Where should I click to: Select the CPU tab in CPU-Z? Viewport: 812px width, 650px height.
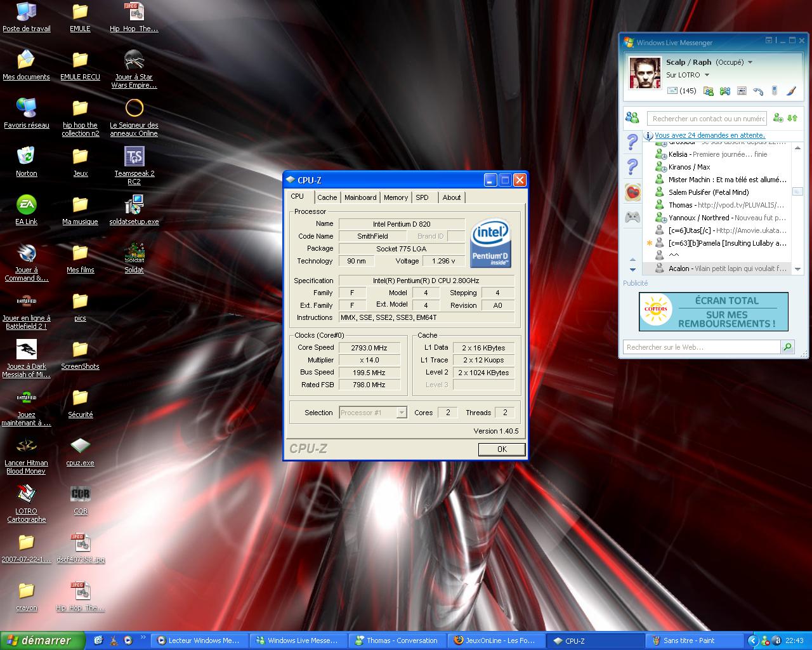[x=298, y=197]
